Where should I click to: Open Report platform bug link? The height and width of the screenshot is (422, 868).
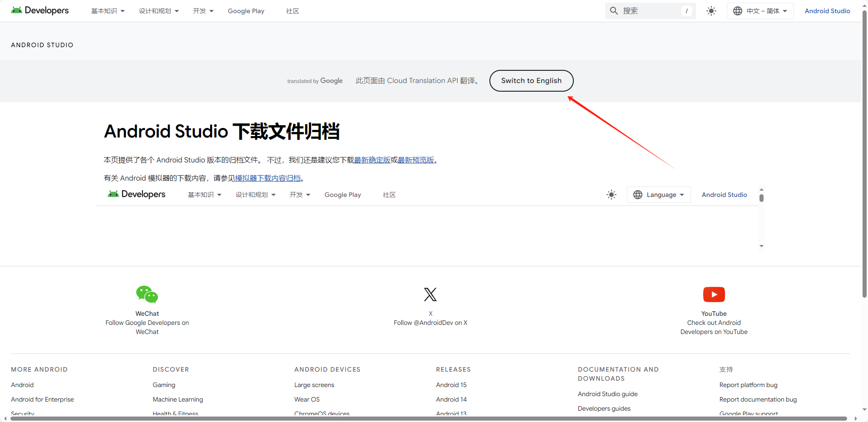748,385
